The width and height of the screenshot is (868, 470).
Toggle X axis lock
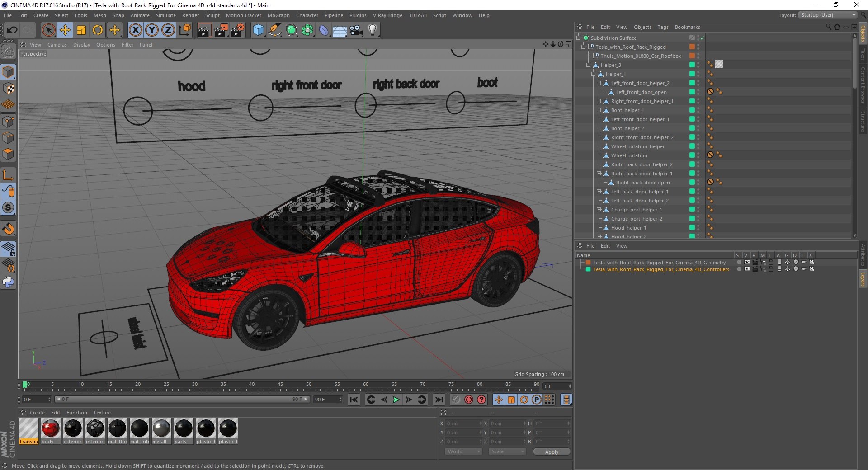pos(135,30)
